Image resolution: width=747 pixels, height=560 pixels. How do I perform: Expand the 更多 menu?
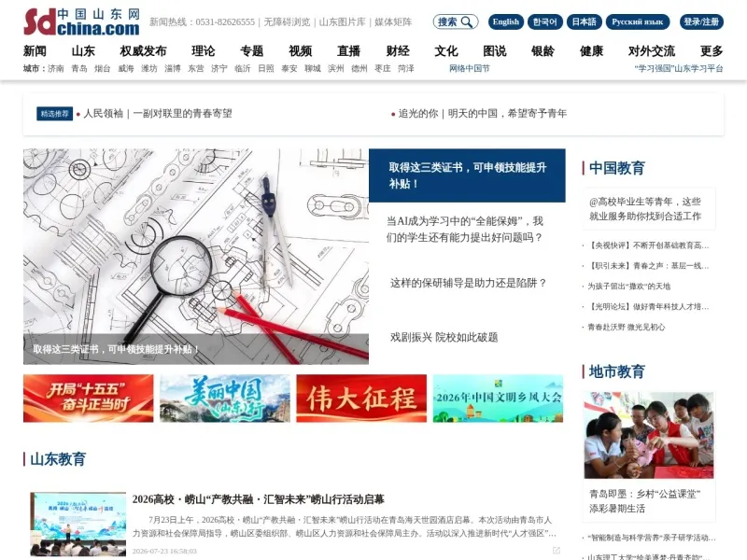pos(712,51)
